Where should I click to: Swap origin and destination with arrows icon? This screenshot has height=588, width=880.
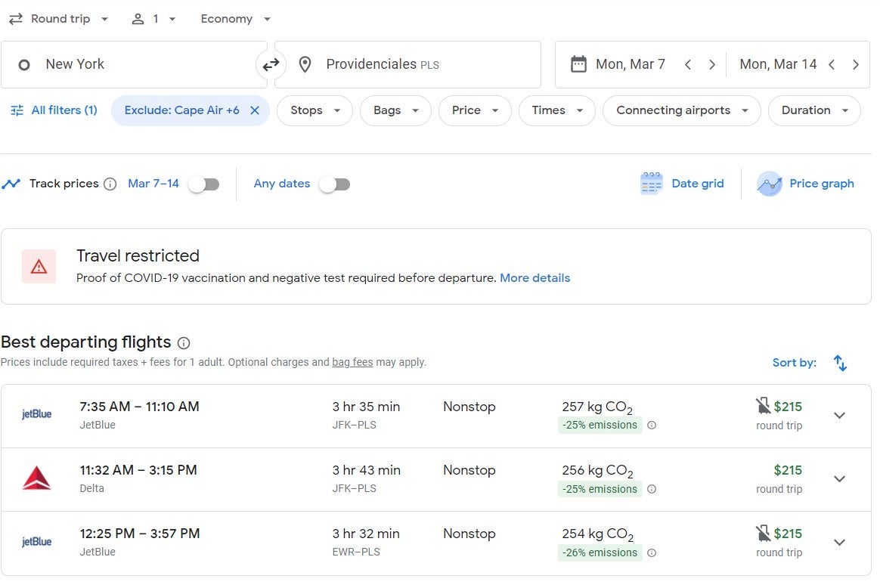[x=271, y=65]
